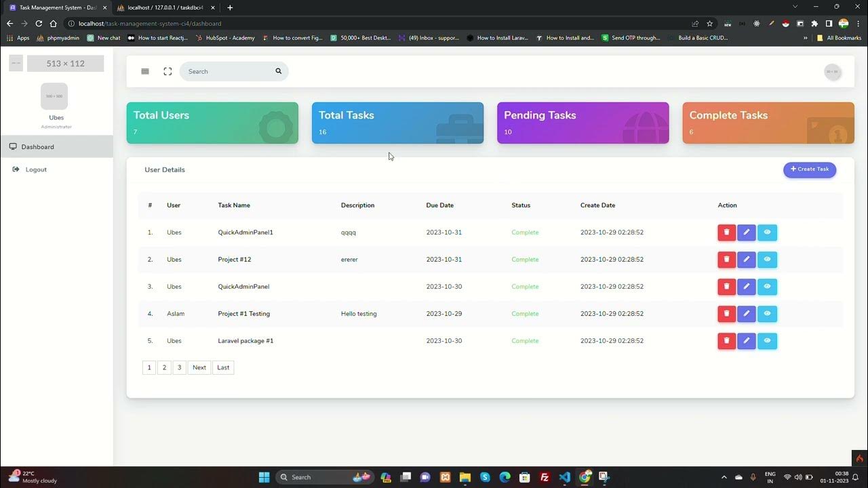Expand the hidden bookmarks chevron
This screenshot has height=488, width=868.
(x=806, y=38)
